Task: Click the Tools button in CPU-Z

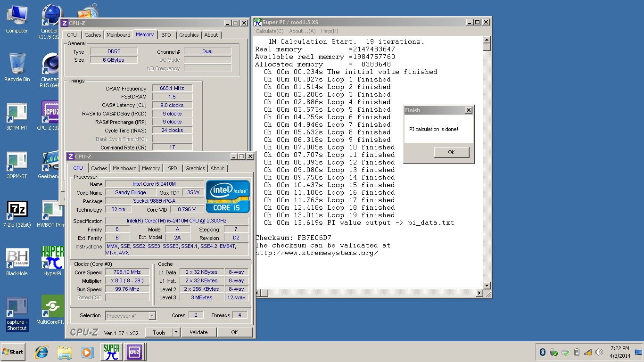Action: pyautogui.click(x=159, y=332)
